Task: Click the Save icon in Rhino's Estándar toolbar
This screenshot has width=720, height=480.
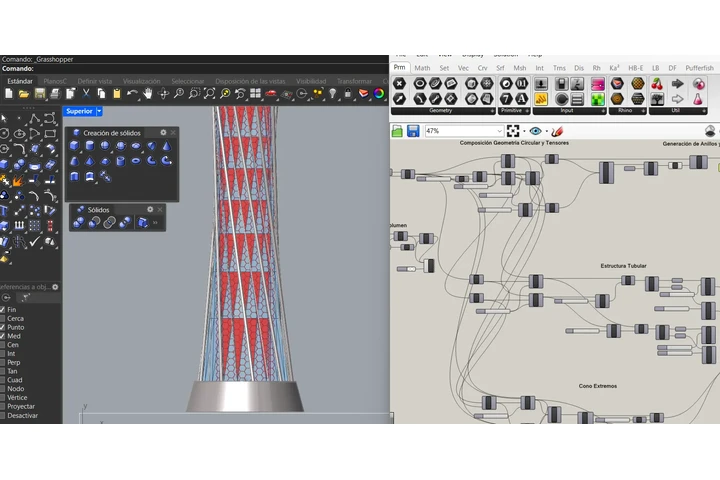Action: [40, 94]
